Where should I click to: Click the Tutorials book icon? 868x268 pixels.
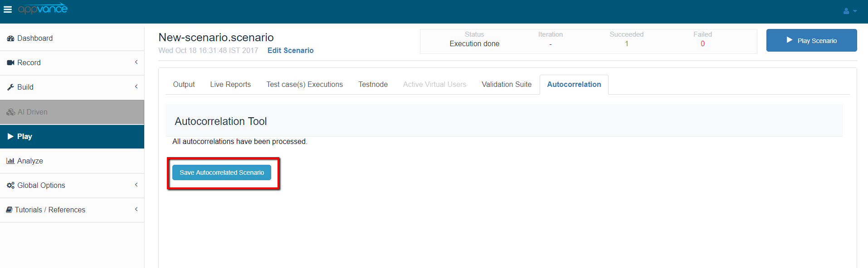pos(9,210)
